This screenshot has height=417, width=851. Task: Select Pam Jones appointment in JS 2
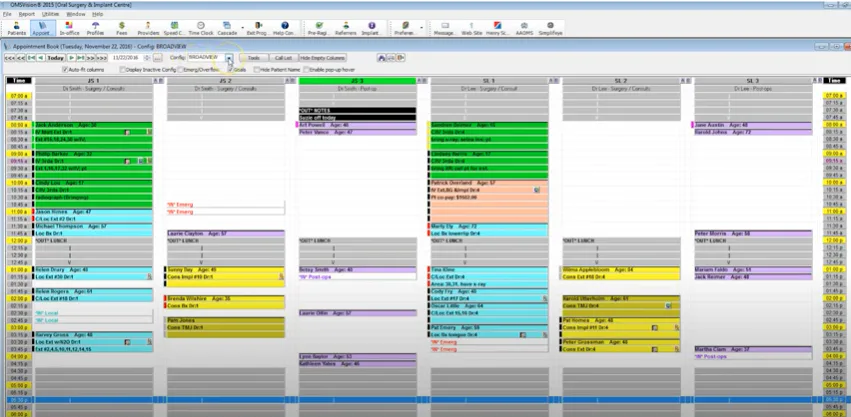[225, 327]
